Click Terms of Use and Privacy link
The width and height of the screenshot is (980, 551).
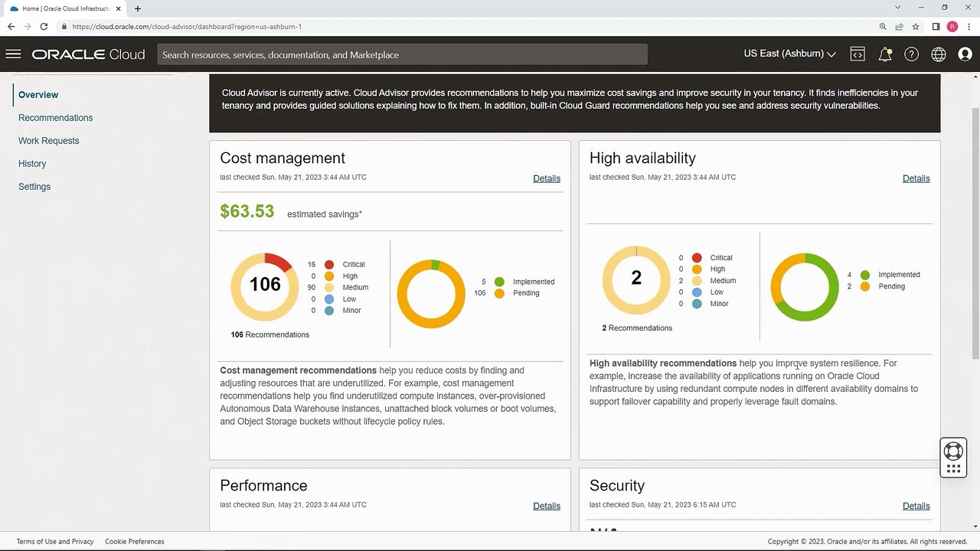(x=55, y=541)
